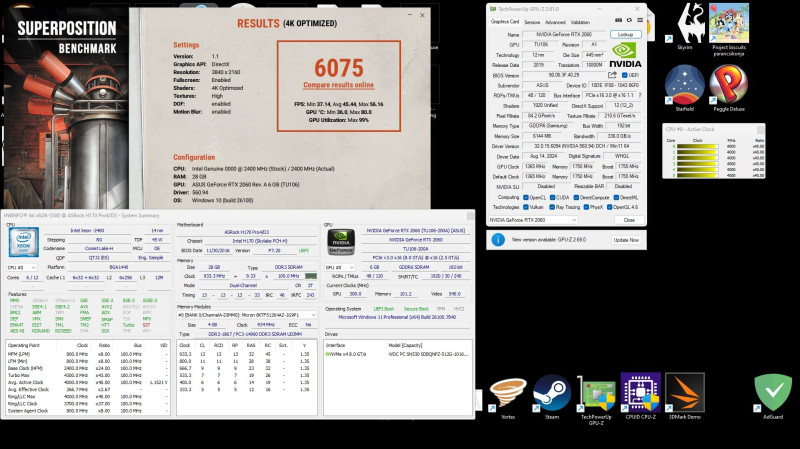Screen dimensions: 800x449
Task: Click the Secure Boot label in HWiNFO
Action: pos(416,309)
